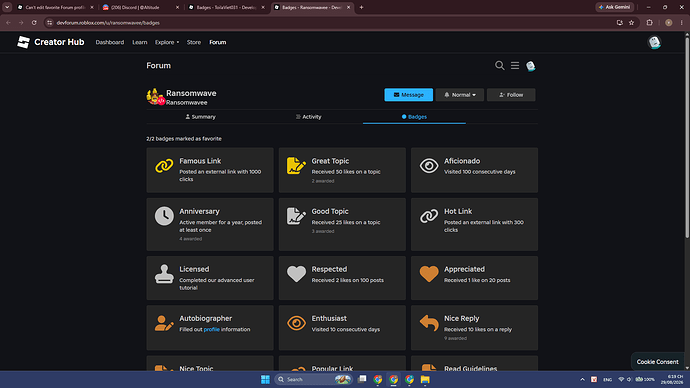The width and height of the screenshot is (690, 388).
Task: Click the Roblox Creator Hub logo
Action: [50, 42]
